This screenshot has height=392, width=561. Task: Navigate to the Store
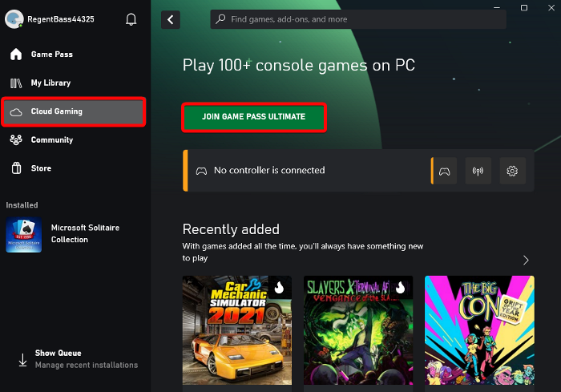point(41,168)
